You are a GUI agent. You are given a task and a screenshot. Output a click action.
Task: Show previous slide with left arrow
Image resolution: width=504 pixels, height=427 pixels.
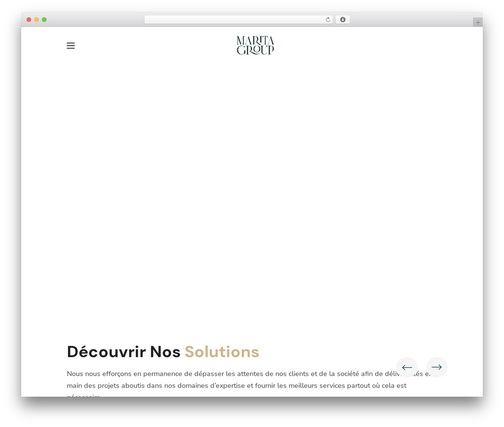coord(407,367)
